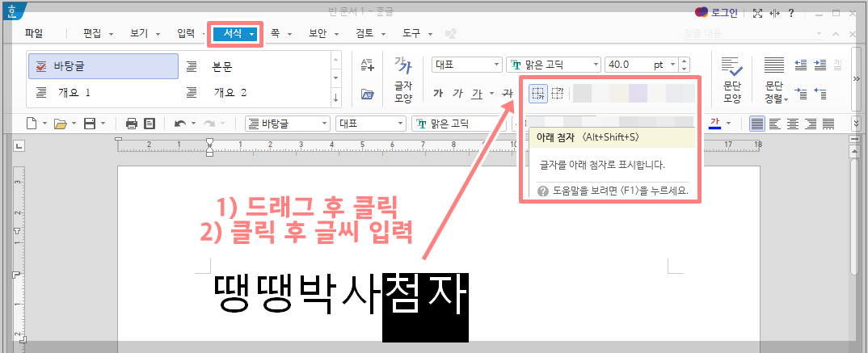
Task: Open the 글자 모양 character shape dialog
Action: coord(403,80)
